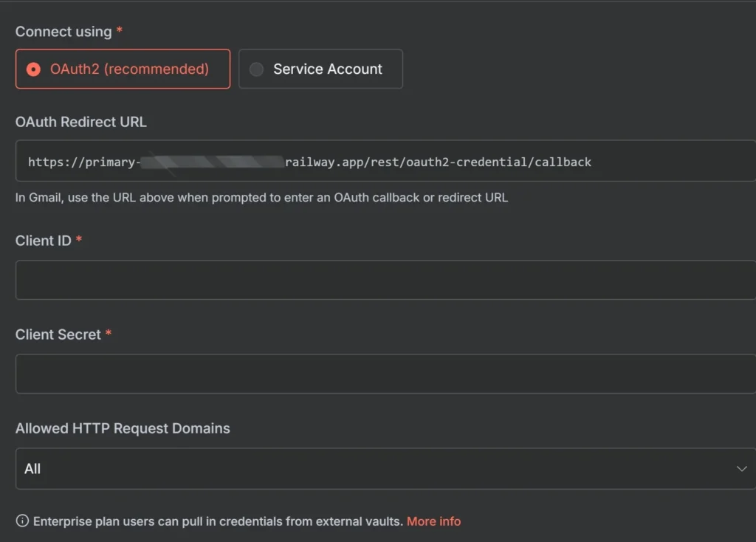The height and width of the screenshot is (542, 756).
Task: Click the blurred portion of redirect URL
Action: (211, 162)
